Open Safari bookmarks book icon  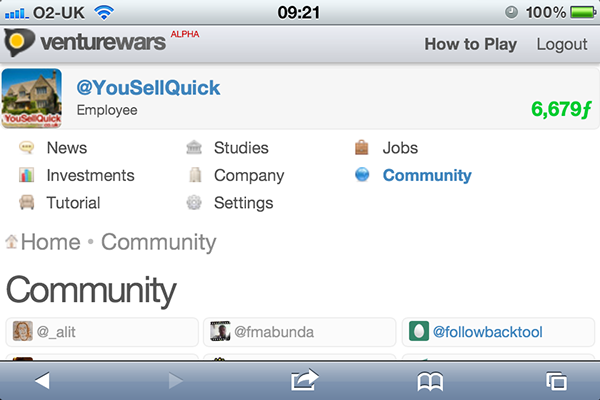[430, 381]
